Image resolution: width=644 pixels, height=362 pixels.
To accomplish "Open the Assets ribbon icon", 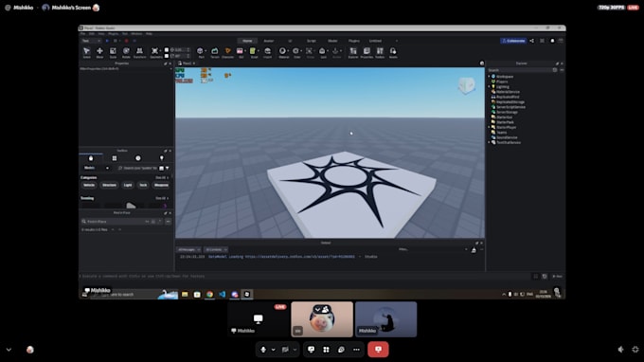I will click(393, 52).
